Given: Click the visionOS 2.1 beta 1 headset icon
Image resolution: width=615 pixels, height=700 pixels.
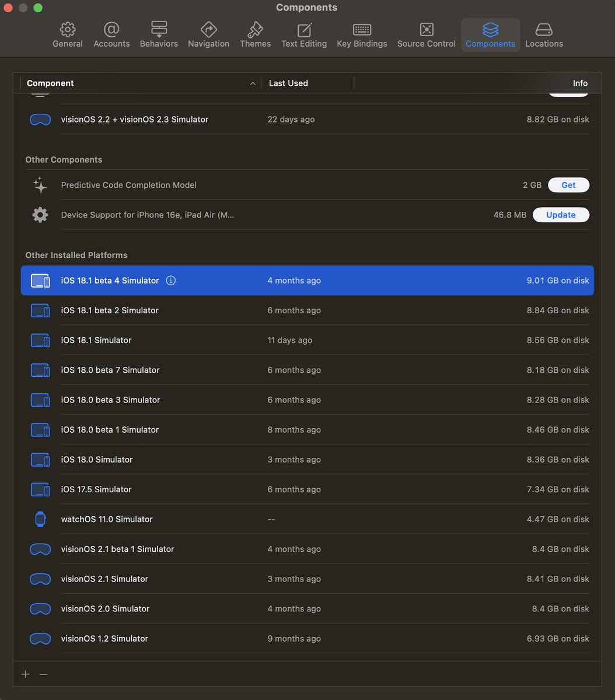Looking at the screenshot, I should coord(40,549).
